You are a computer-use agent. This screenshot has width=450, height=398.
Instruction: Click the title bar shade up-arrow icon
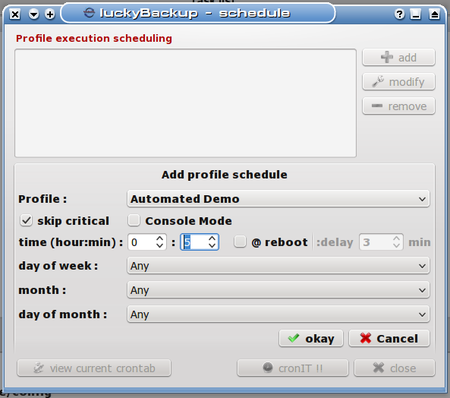point(434,14)
